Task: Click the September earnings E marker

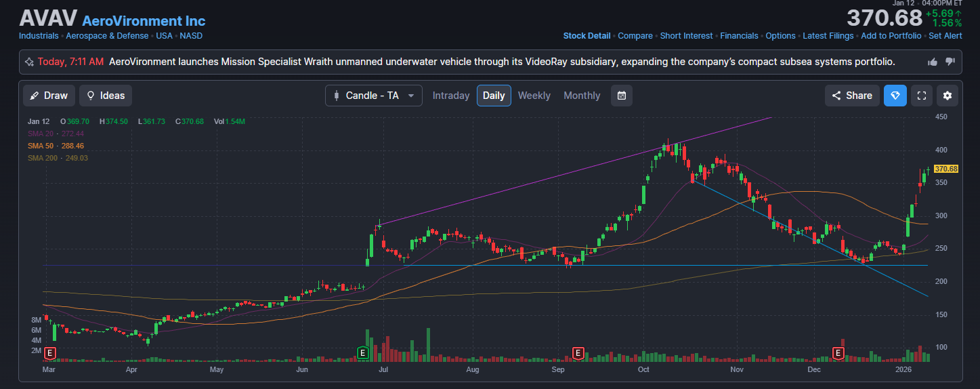Action: pos(578,352)
